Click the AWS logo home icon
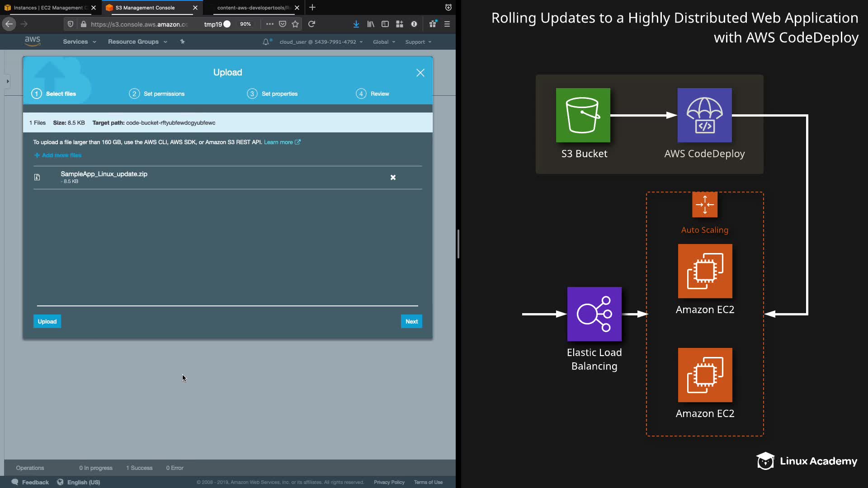Viewport: 868px width, 488px height. tap(32, 41)
